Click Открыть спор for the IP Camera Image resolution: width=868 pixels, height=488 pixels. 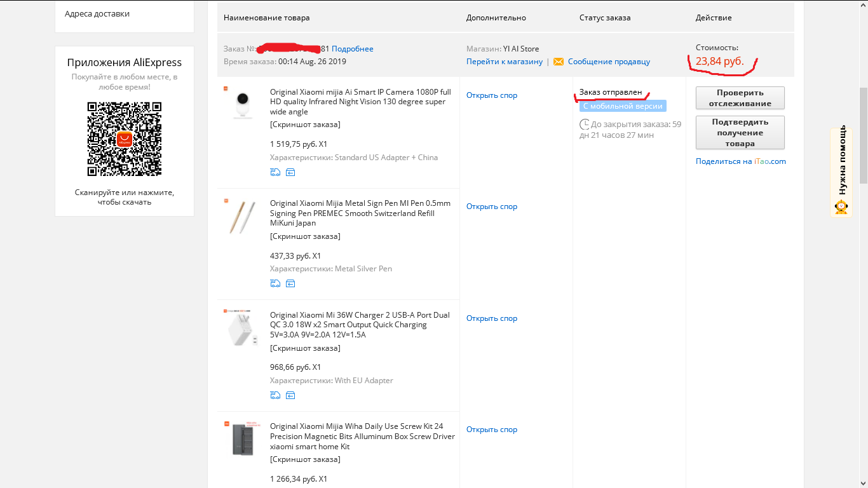pyautogui.click(x=492, y=95)
